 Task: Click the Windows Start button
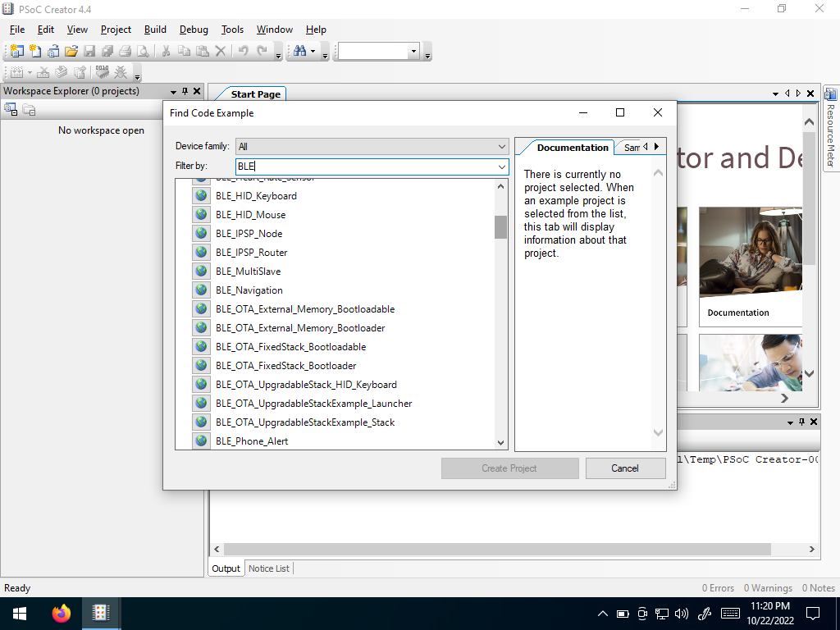click(20, 614)
